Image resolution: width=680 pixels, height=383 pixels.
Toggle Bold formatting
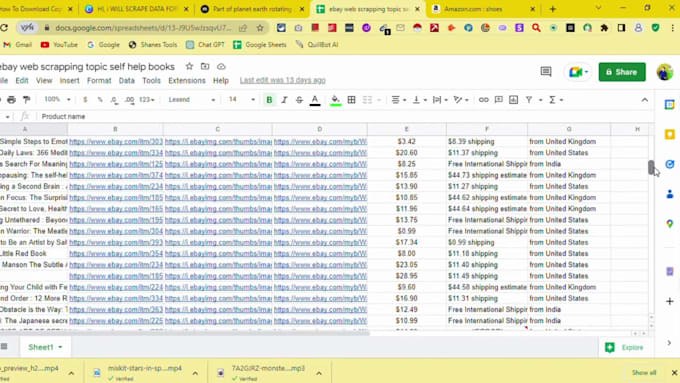coord(269,100)
